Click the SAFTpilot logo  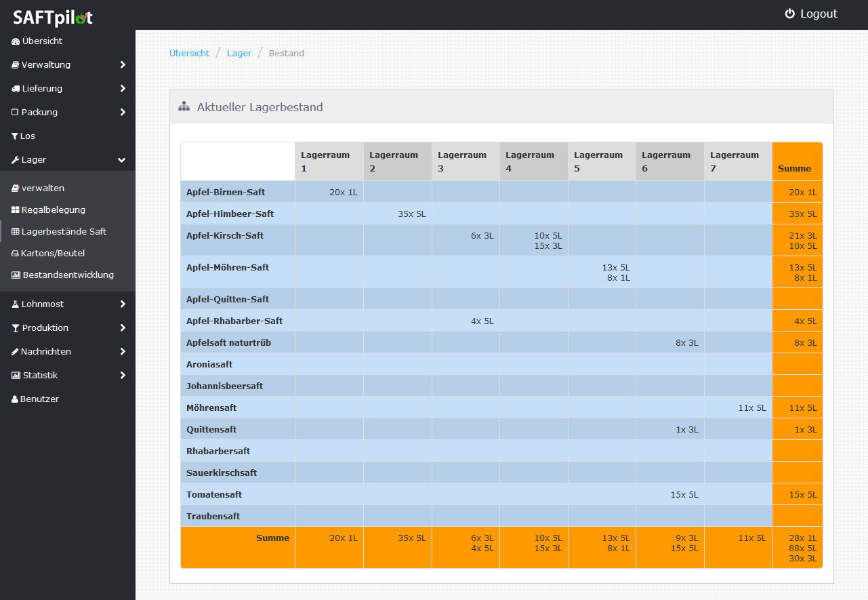point(53,17)
